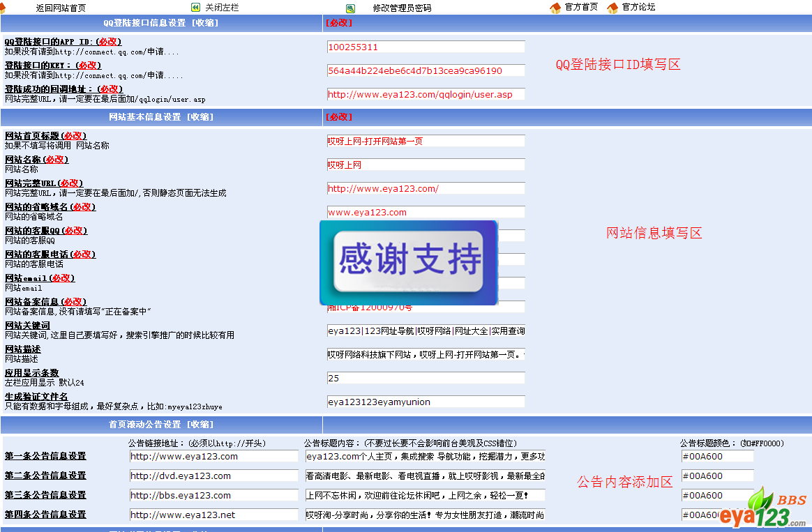Select the 关闭左栏 link text
This screenshot has width=812, height=532.
tap(222, 8)
